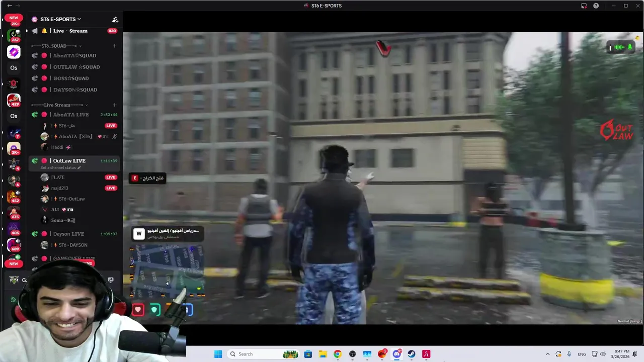Image resolution: width=644 pixels, height=362 pixels.
Task: Open the Live · Stream announcement channel
Action: (70, 31)
